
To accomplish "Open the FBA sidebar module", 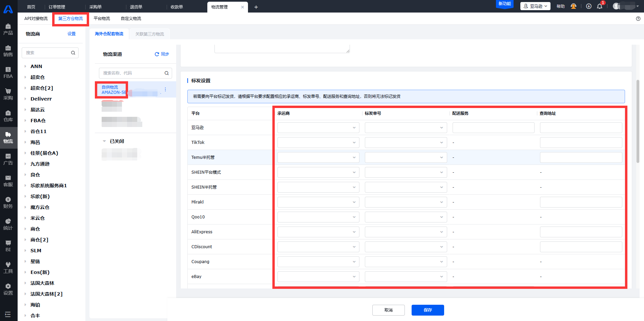I will 8,73.
